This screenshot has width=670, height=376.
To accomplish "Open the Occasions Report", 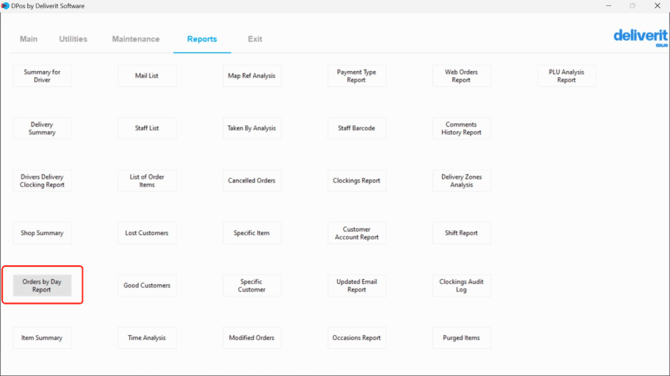I will pos(356,338).
